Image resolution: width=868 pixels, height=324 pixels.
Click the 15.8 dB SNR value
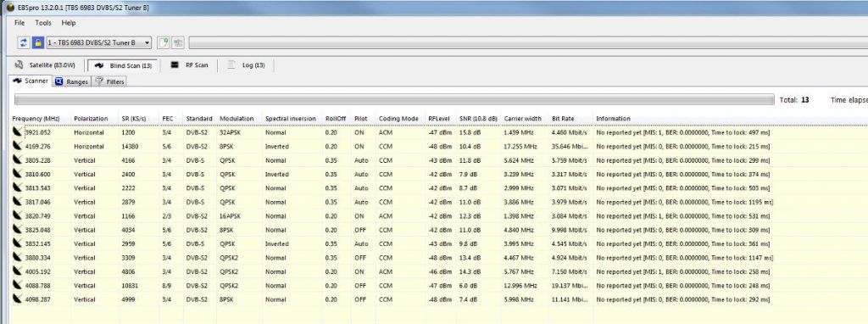point(470,132)
